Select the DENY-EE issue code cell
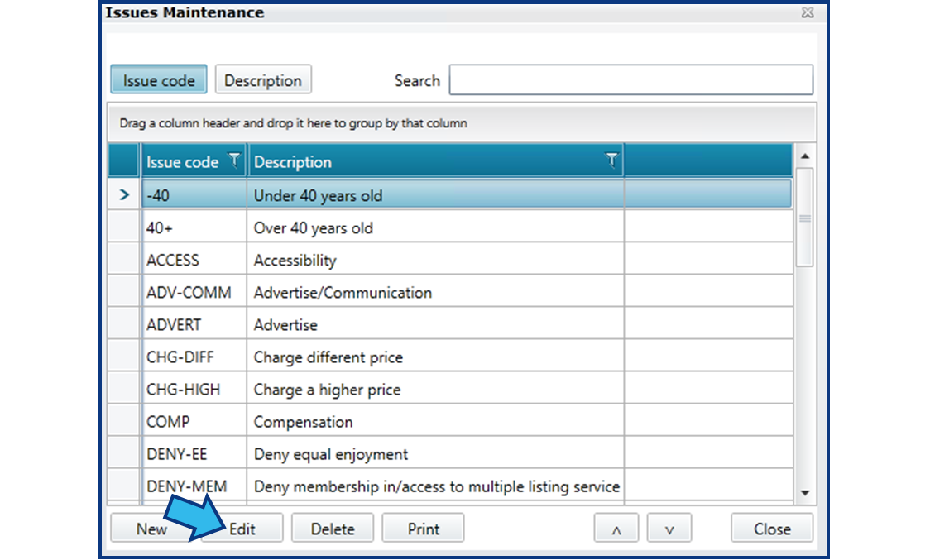Image resolution: width=930 pixels, height=560 pixels. coord(194,454)
